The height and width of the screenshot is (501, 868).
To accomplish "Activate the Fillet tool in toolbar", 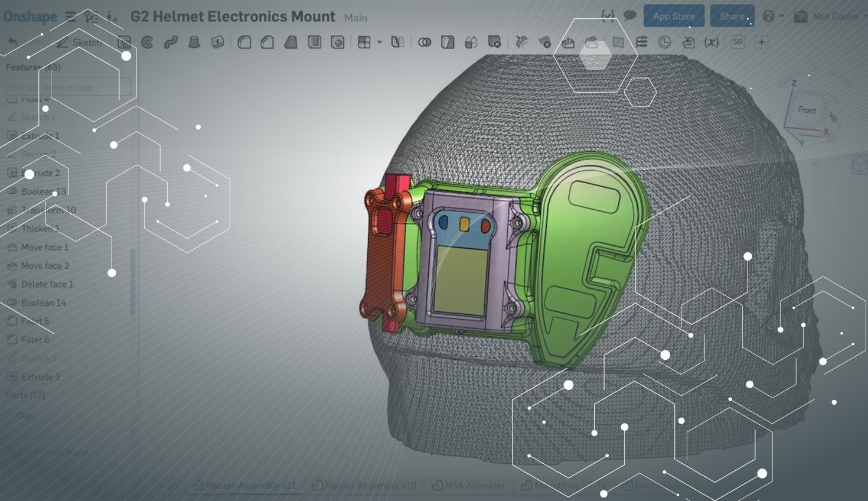I will click(x=244, y=43).
